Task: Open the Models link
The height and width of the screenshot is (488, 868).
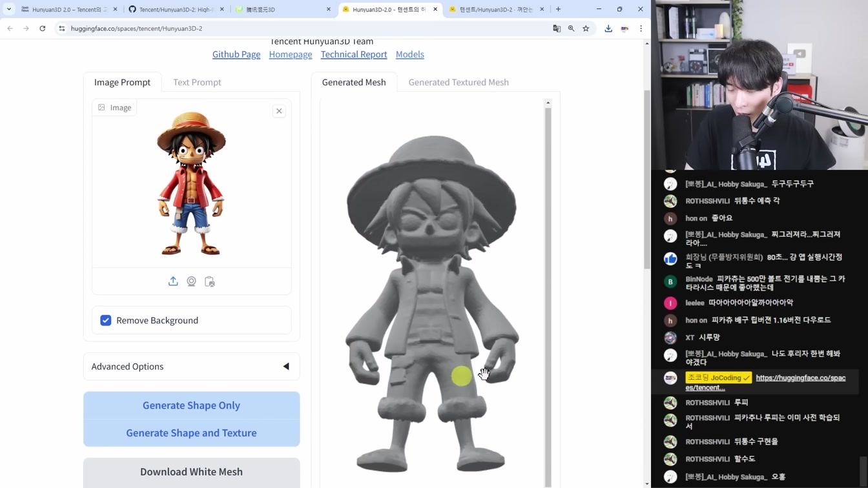Action: pos(410,54)
